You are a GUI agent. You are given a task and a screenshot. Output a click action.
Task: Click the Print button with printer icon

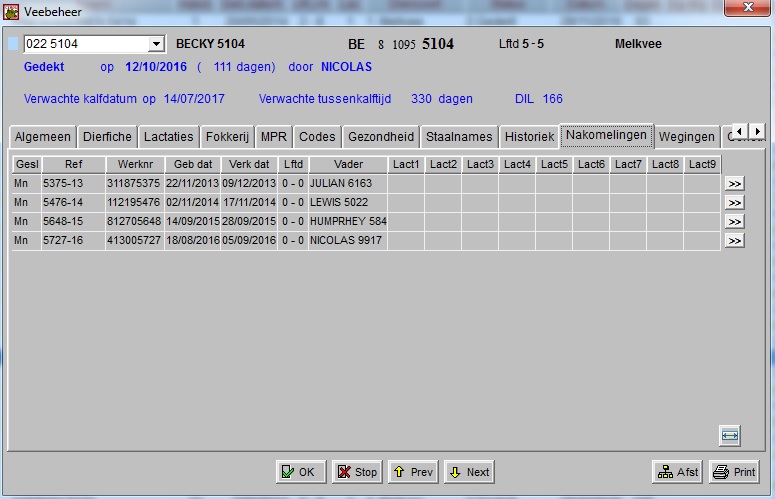point(734,472)
